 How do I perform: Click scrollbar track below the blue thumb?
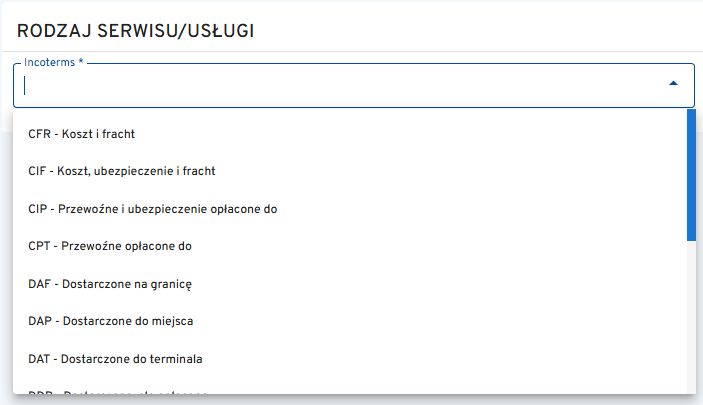[x=691, y=320]
